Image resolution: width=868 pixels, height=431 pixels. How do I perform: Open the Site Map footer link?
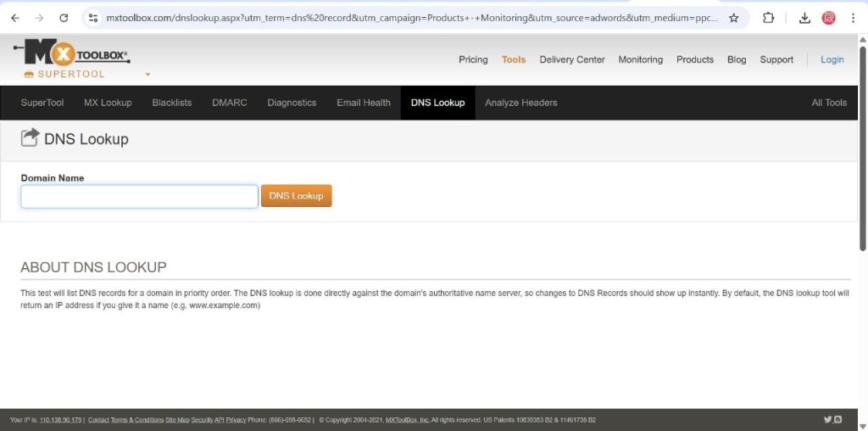click(x=177, y=420)
